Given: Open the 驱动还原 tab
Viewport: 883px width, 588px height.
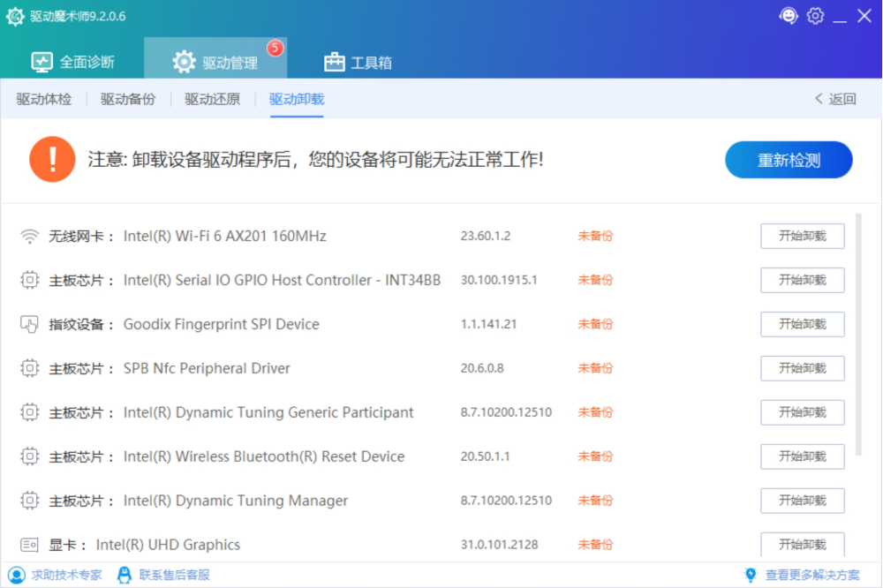Looking at the screenshot, I should [x=210, y=99].
